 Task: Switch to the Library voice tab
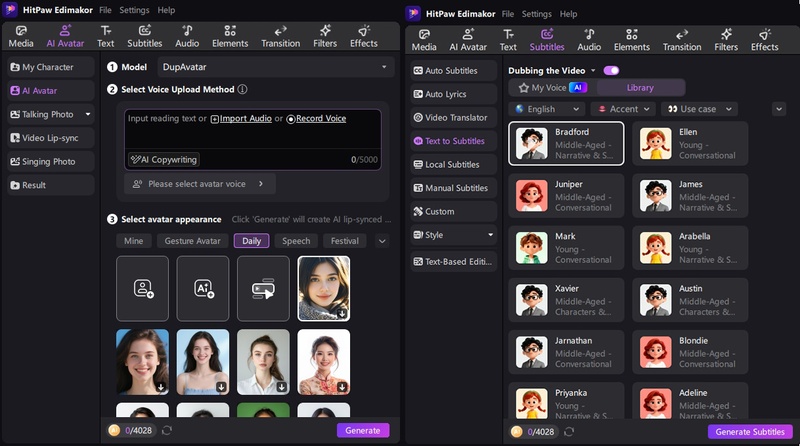pos(640,88)
